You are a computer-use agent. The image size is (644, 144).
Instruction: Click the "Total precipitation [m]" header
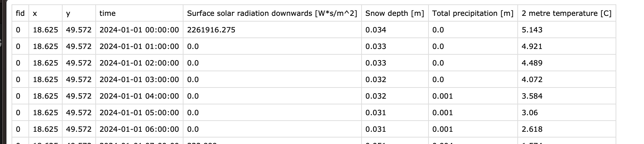pos(473,13)
